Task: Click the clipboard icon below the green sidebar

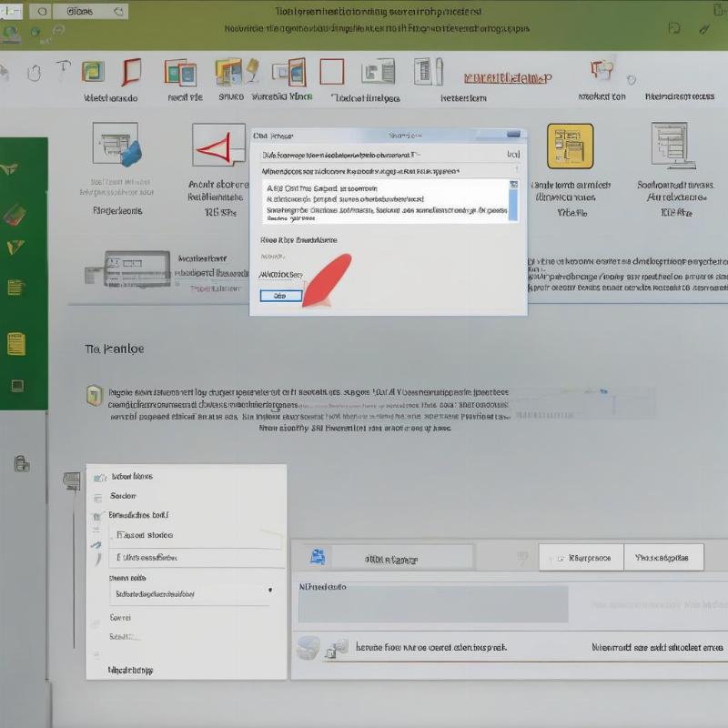Action: (x=22, y=463)
